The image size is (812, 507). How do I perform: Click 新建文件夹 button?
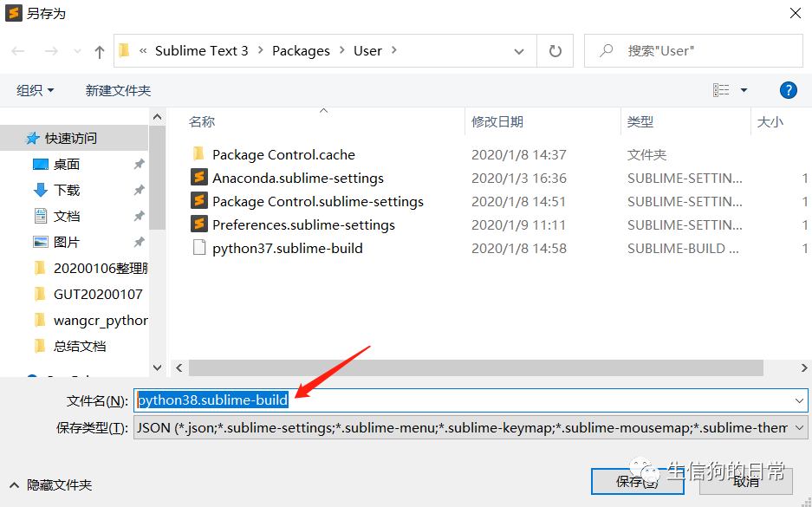[x=118, y=91]
